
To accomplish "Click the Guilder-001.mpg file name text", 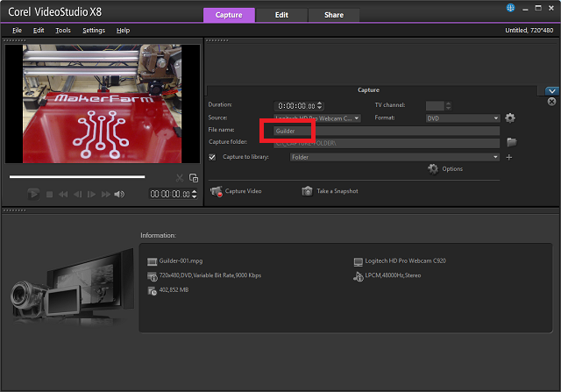I will point(181,261).
